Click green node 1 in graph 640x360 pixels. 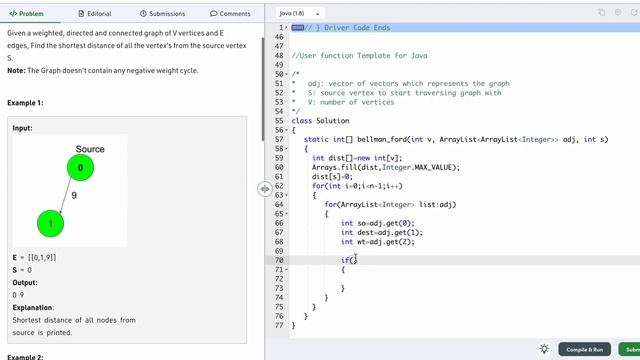[x=51, y=224]
